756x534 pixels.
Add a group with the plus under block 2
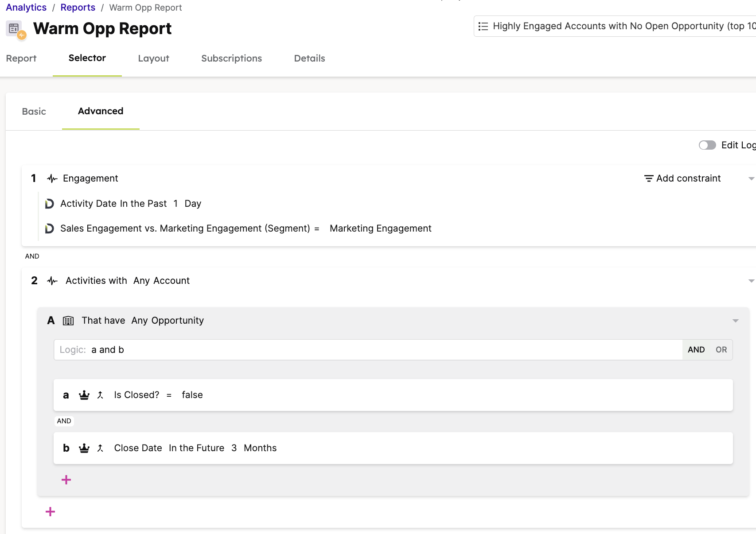(51, 512)
